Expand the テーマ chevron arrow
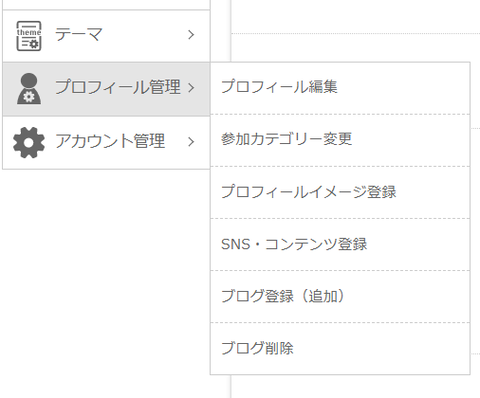 [x=191, y=35]
